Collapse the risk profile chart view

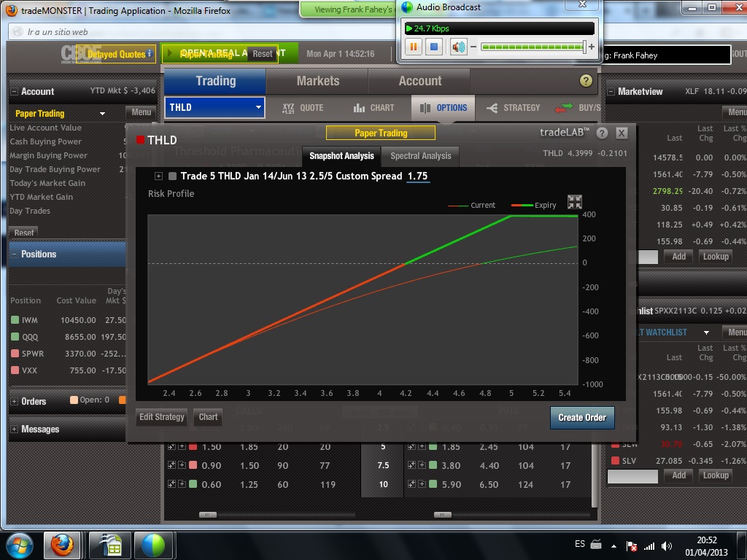point(575,202)
